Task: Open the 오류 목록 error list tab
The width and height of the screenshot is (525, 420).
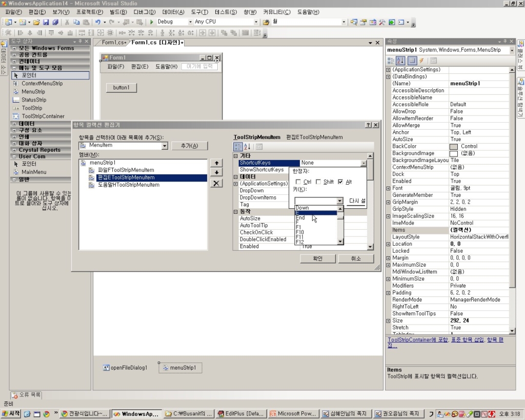Action: (26, 394)
